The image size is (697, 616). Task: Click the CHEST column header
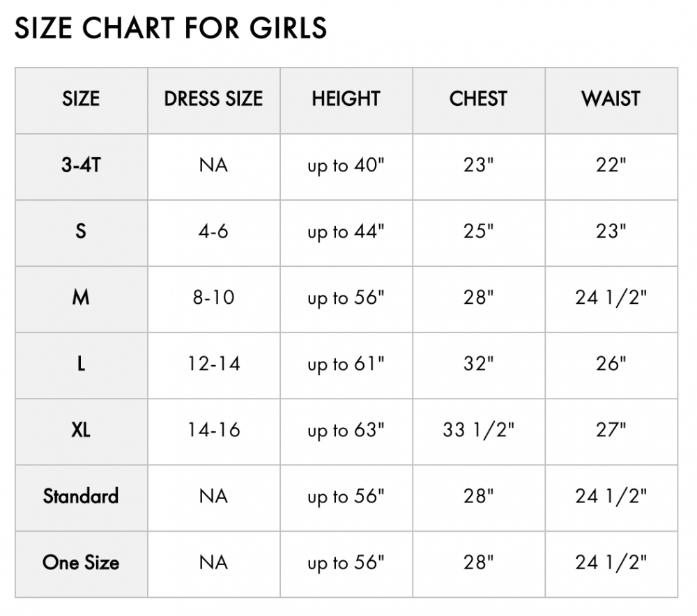pos(478,99)
